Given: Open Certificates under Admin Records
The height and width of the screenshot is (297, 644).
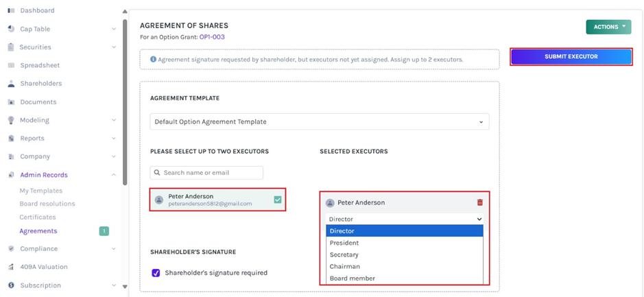Looking at the screenshot, I should pos(37,217).
